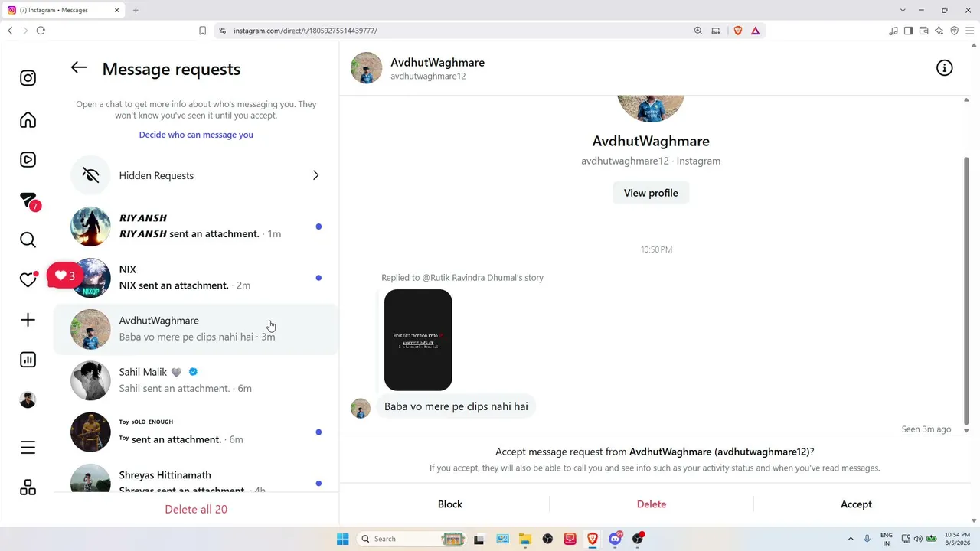Open the page zoom magnifier icon
The image size is (980, 551).
tap(698, 31)
